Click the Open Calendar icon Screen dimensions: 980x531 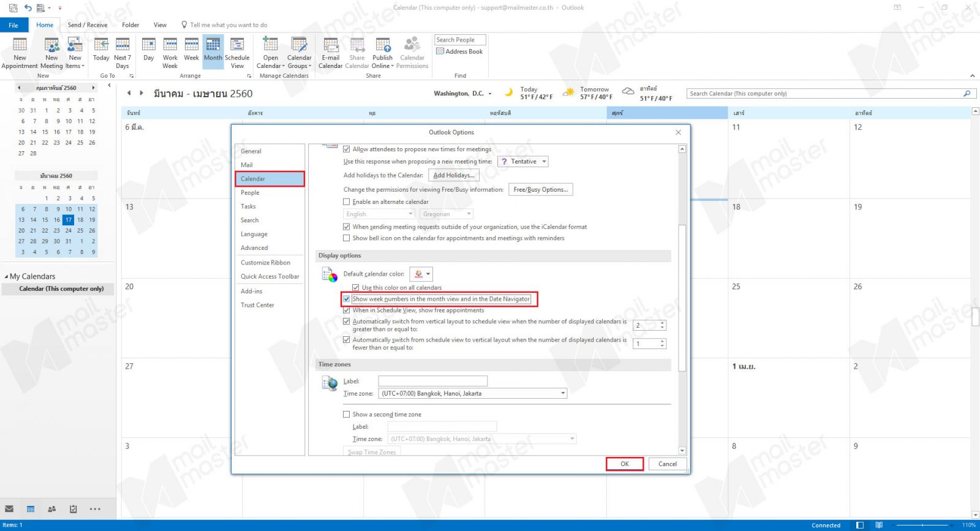click(x=270, y=53)
